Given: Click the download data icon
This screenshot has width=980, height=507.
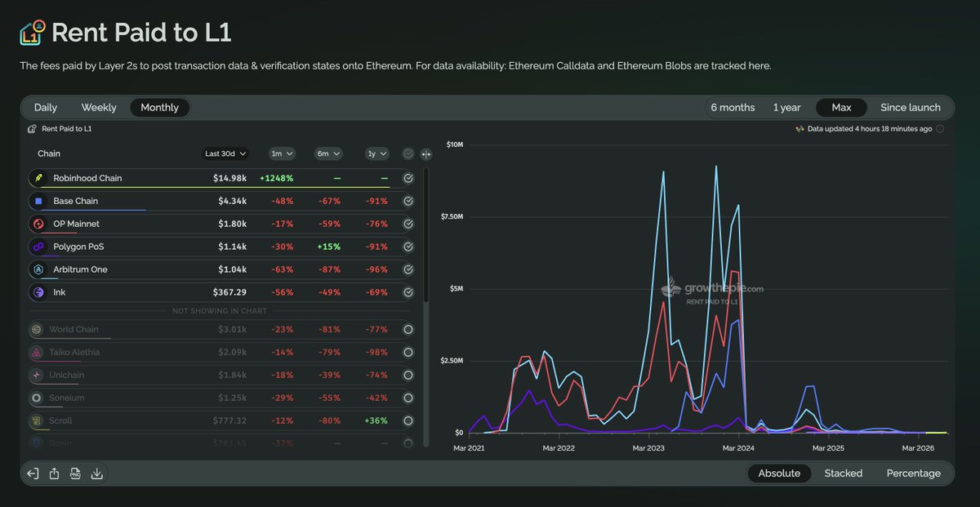Looking at the screenshot, I should coord(96,474).
